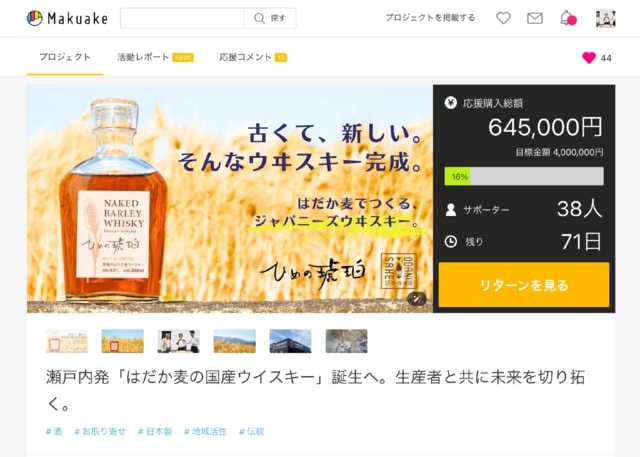Select third thumbnail showing three people

(178, 341)
